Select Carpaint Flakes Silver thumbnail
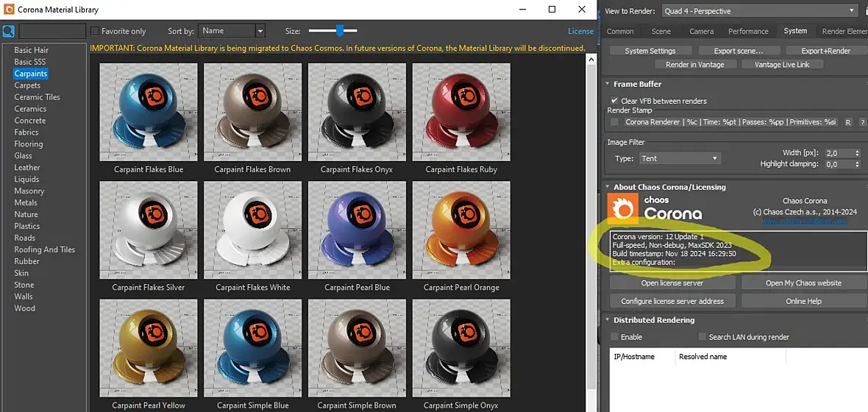Viewport: 868px width, 412px height. tap(149, 230)
